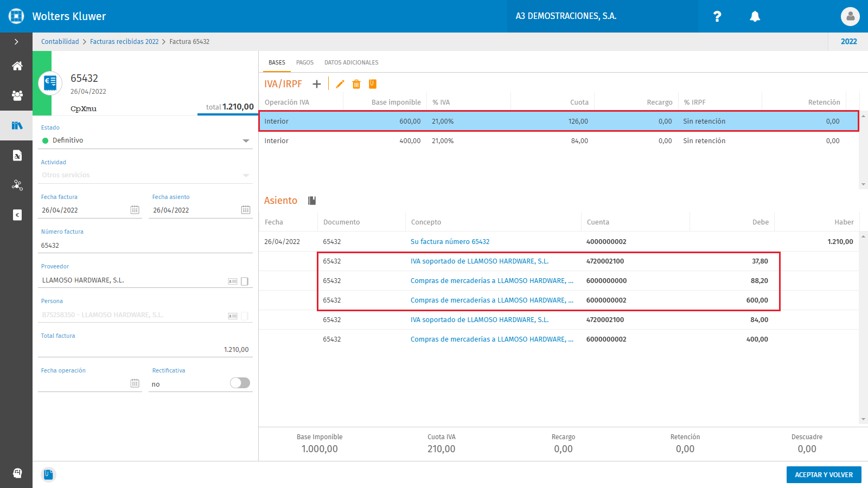Open the accounting books icon in sidebar
The height and width of the screenshot is (488, 868).
pos(17,125)
